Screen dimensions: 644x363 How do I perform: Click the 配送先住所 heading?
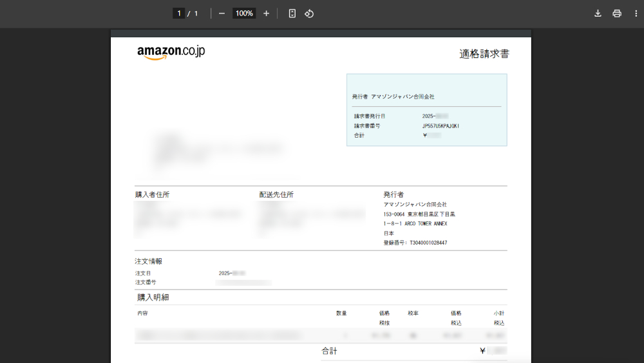tap(276, 194)
